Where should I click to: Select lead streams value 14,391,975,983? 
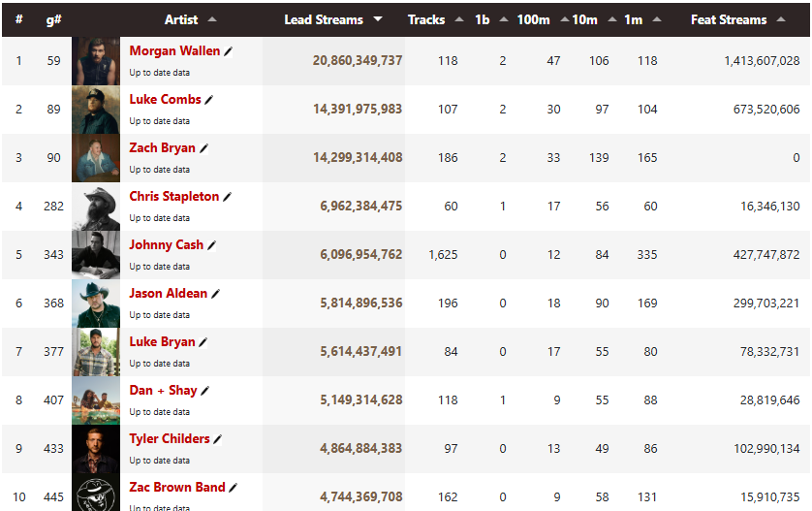(358, 110)
